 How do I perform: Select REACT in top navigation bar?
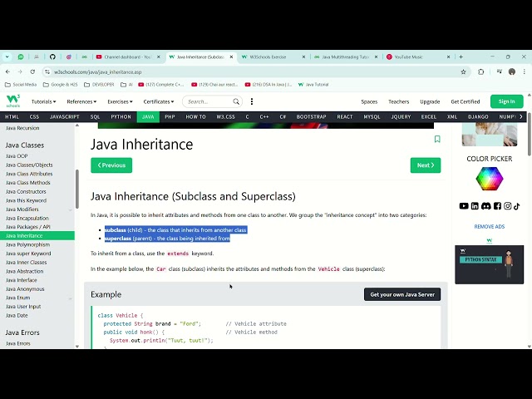(345, 116)
